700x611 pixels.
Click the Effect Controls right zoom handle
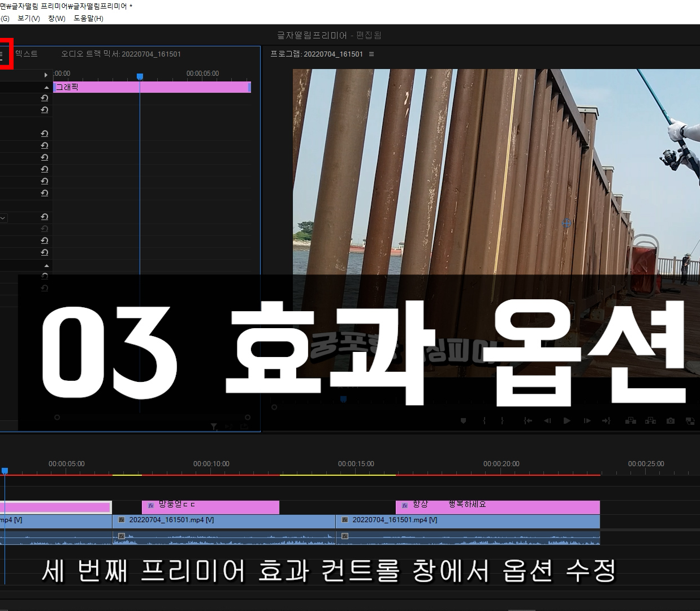pyautogui.click(x=248, y=418)
